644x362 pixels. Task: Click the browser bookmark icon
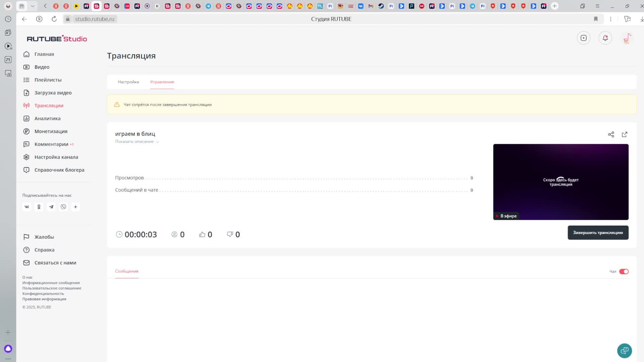[x=596, y=19]
